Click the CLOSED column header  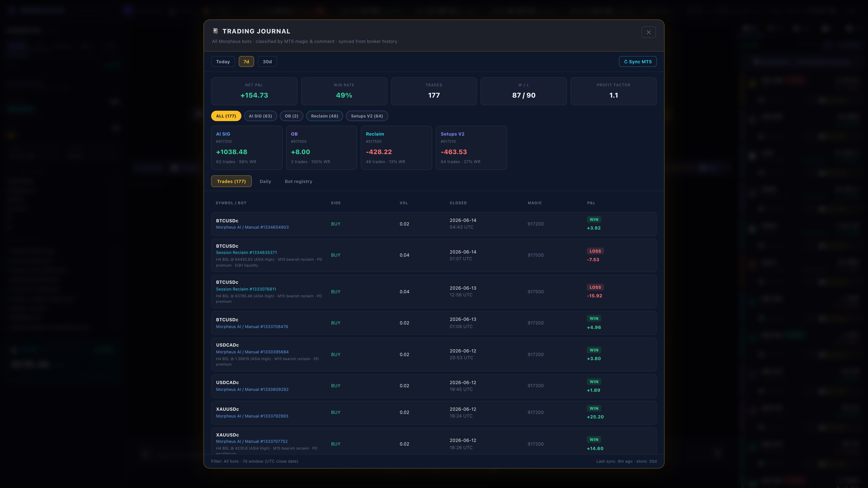pyautogui.click(x=458, y=203)
